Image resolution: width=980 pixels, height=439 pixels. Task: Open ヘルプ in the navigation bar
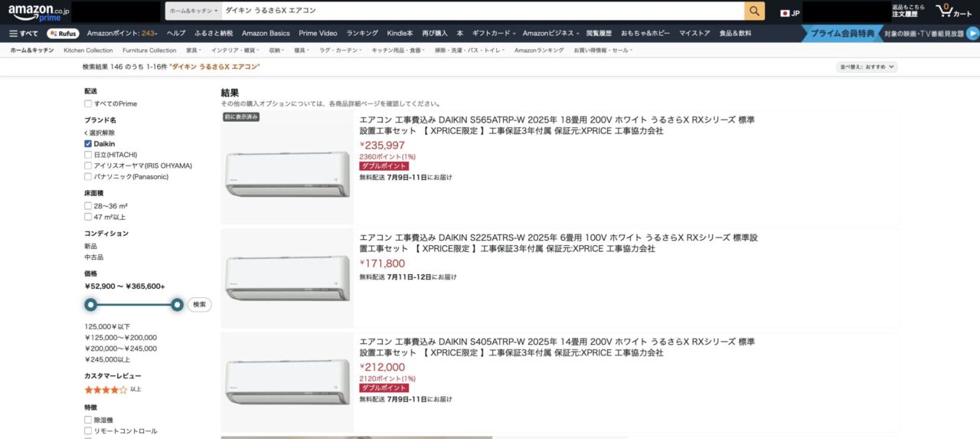(176, 33)
